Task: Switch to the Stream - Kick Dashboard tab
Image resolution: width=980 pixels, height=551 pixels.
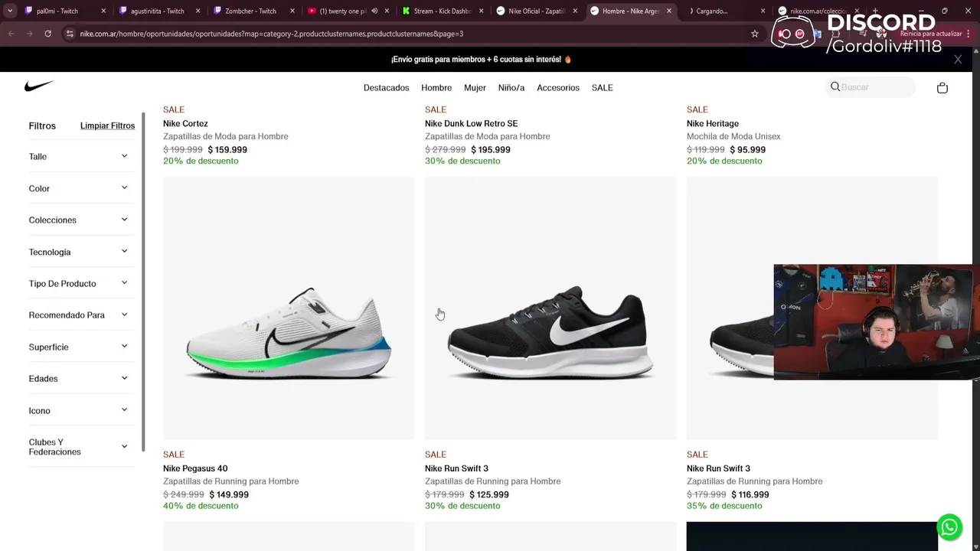Action: click(x=436, y=11)
